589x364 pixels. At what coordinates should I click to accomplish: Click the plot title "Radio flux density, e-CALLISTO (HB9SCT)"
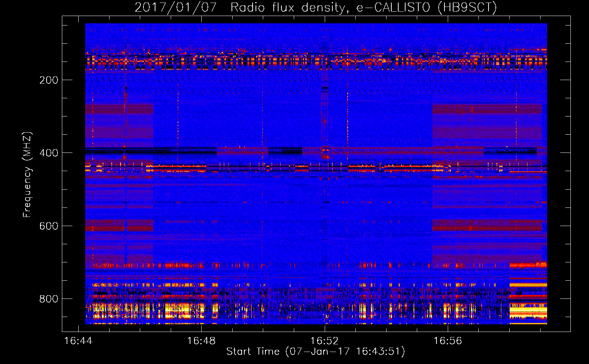[x=364, y=7]
